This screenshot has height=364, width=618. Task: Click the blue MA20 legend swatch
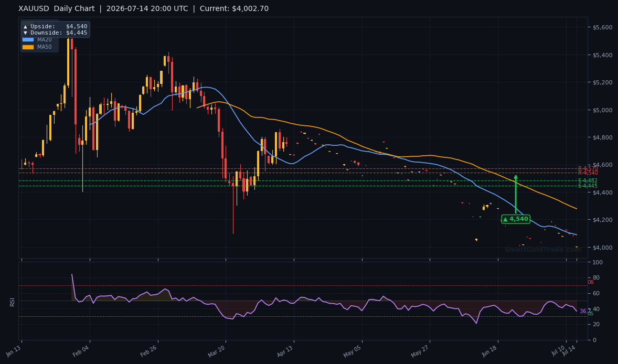[28, 40]
